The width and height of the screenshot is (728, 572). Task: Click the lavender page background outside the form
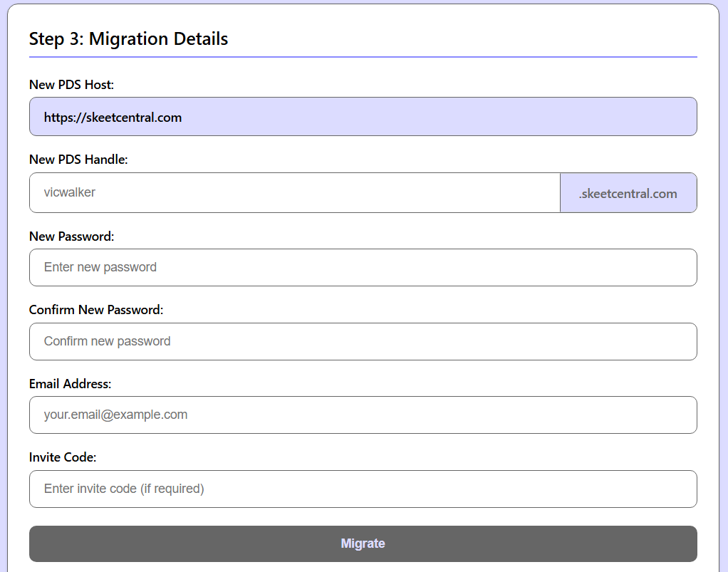point(724,285)
